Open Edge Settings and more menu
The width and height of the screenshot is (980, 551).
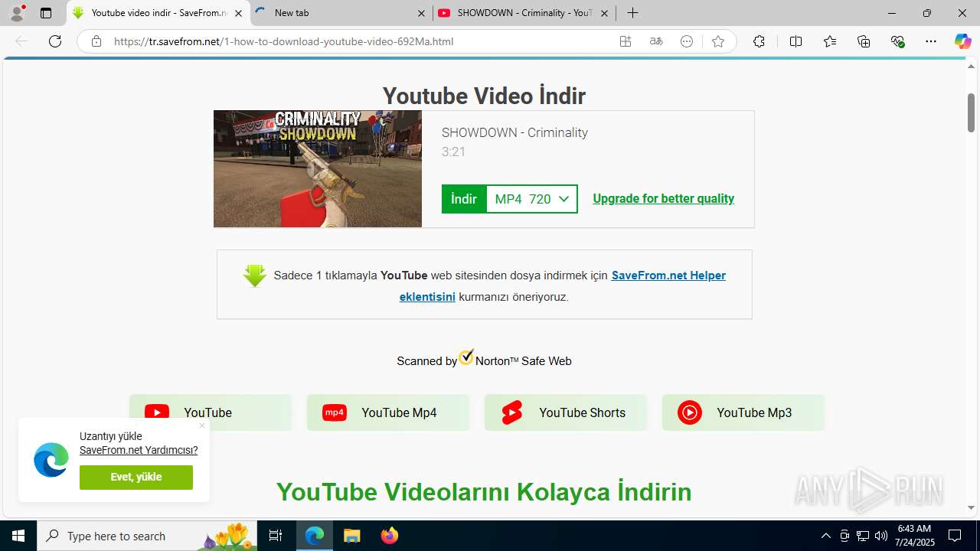tap(931, 41)
